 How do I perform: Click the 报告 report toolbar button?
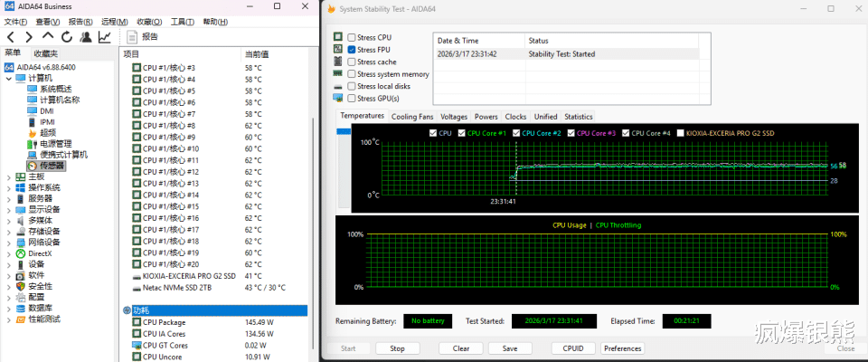tap(142, 37)
